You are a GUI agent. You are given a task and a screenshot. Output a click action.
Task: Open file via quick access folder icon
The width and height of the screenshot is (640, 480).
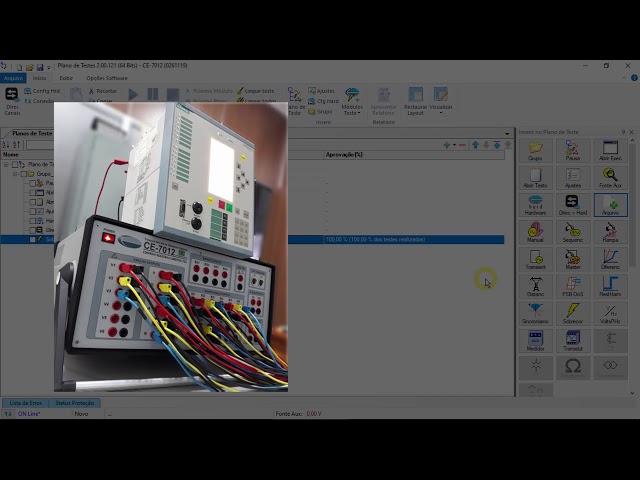29,67
